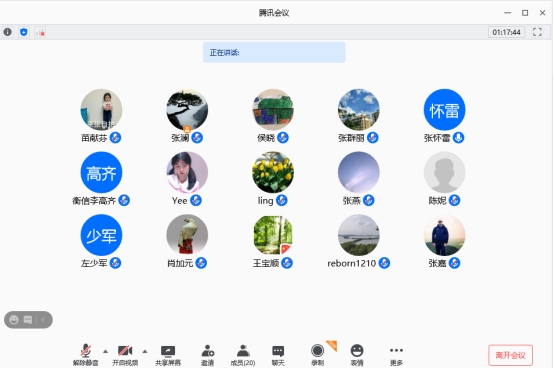The height and width of the screenshot is (368, 554).
Task: Click the red Leave Meeting button
Action: click(511, 355)
